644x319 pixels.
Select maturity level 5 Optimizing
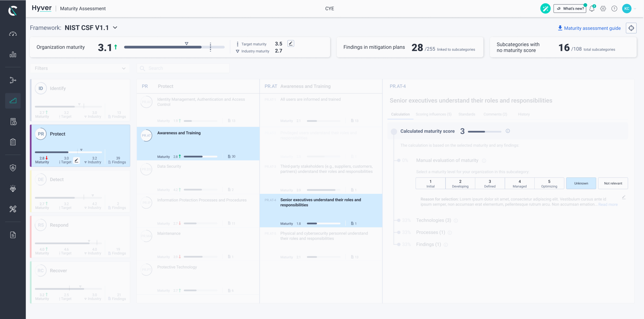(549, 183)
